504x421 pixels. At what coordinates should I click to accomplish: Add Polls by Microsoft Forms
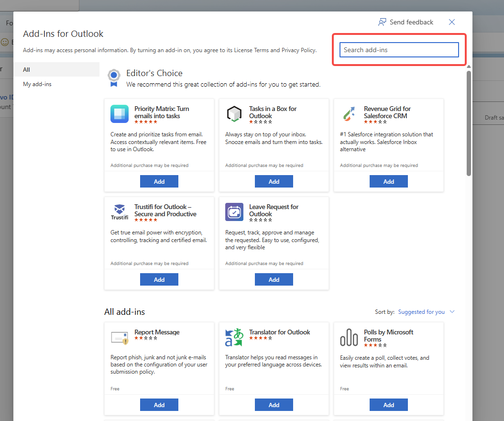tap(389, 405)
